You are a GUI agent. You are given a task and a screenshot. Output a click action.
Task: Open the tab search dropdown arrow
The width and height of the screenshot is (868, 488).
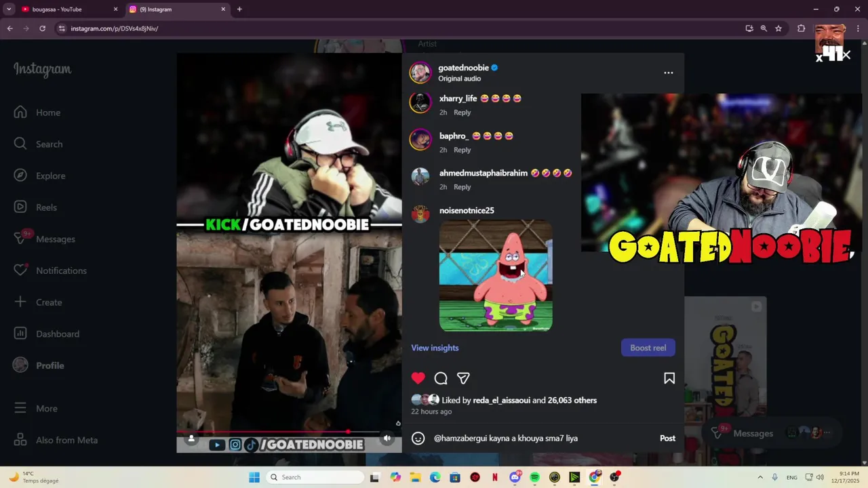click(x=9, y=9)
